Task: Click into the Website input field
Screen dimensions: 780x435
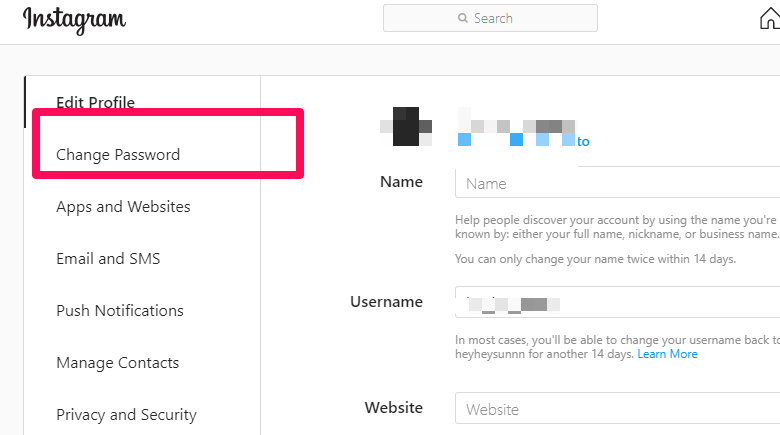Action: coord(617,409)
